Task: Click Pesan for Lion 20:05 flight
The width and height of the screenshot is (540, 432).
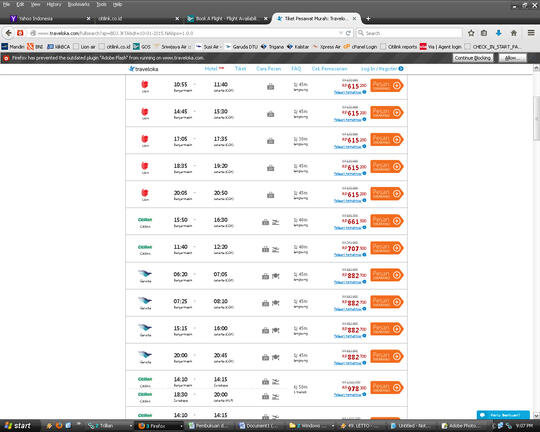Action: click(387, 194)
